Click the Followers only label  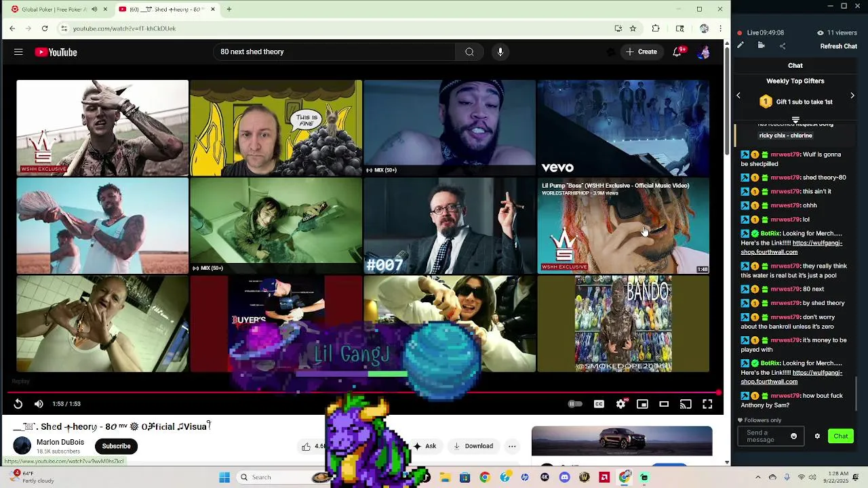763,420
